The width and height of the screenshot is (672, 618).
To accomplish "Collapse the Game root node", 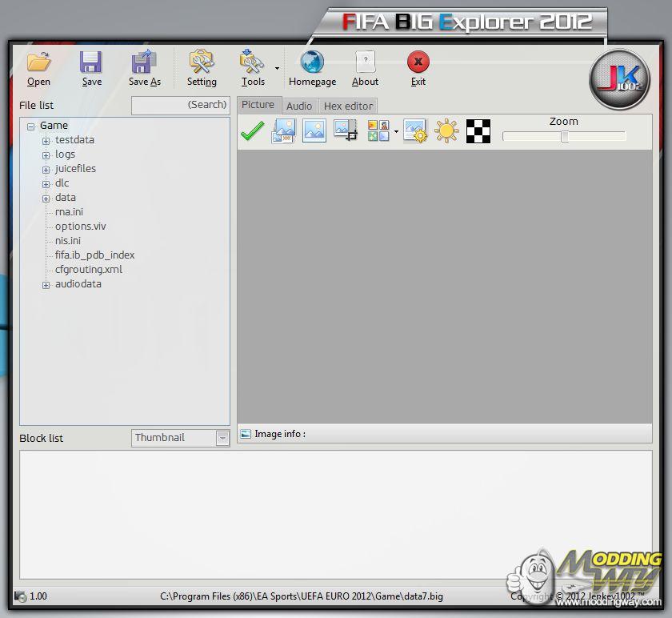I will click(31, 126).
